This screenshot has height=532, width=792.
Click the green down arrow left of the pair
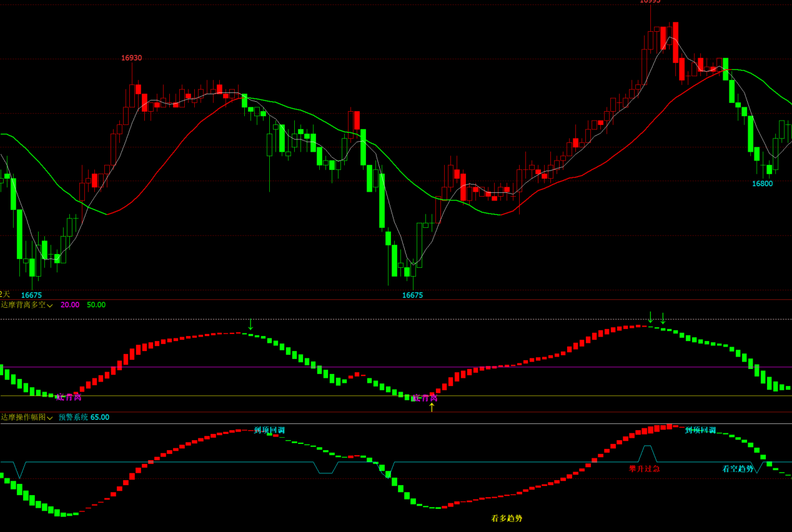coord(650,317)
